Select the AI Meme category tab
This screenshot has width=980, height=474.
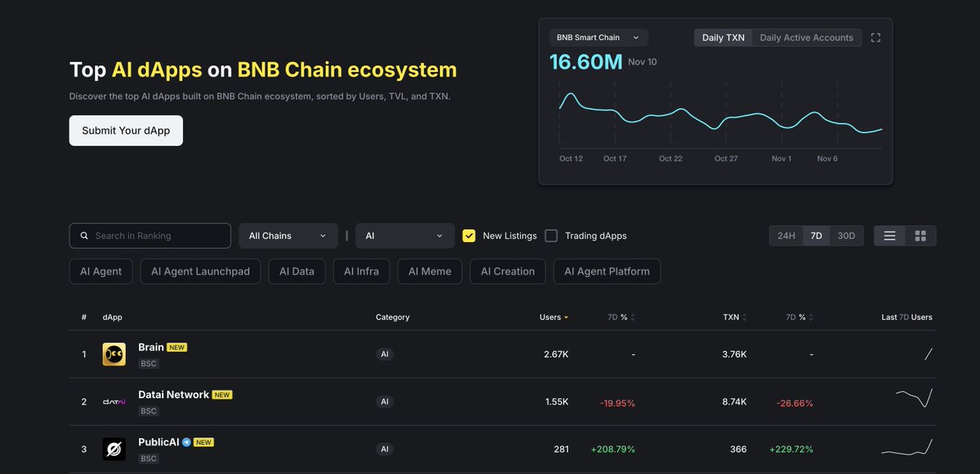(x=430, y=271)
